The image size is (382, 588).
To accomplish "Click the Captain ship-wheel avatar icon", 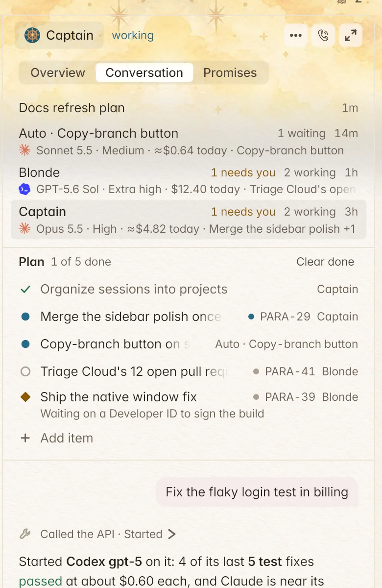I will 32,35.
